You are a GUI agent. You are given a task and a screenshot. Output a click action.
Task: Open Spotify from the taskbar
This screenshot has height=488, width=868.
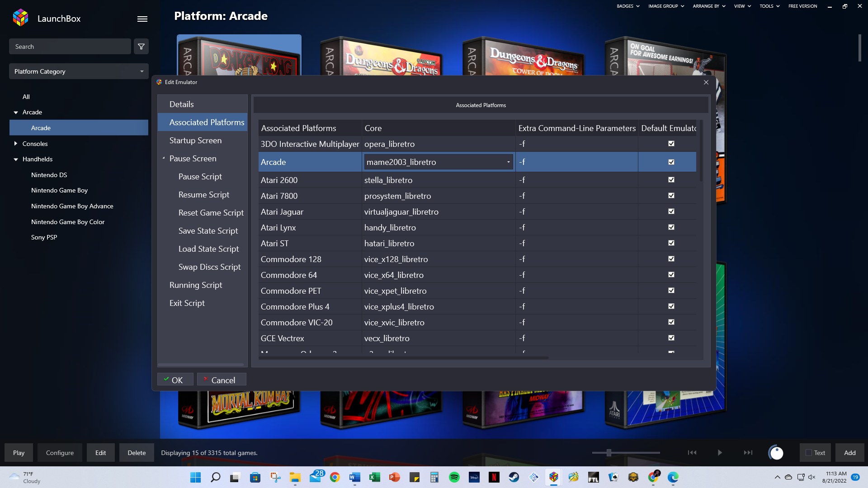[454, 477]
